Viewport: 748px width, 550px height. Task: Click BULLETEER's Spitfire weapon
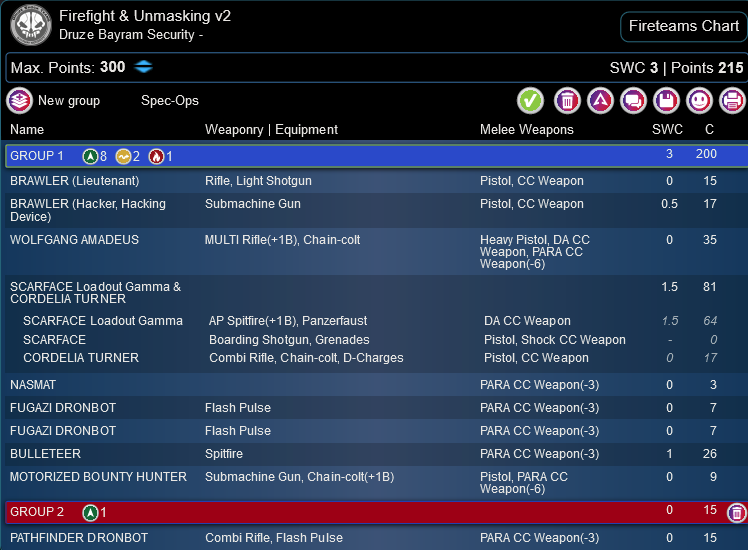[x=224, y=454]
